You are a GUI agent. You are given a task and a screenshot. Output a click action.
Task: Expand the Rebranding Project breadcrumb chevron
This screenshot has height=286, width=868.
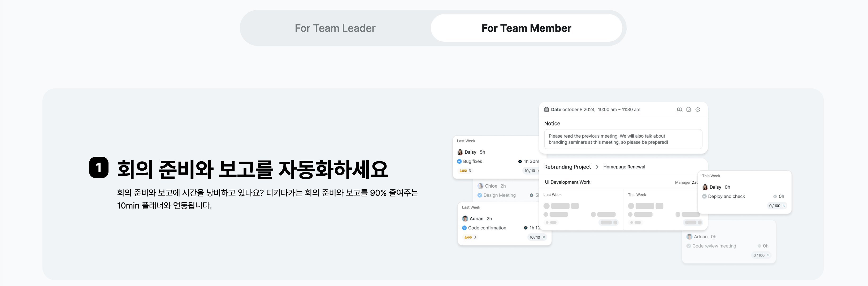click(597, 167)
